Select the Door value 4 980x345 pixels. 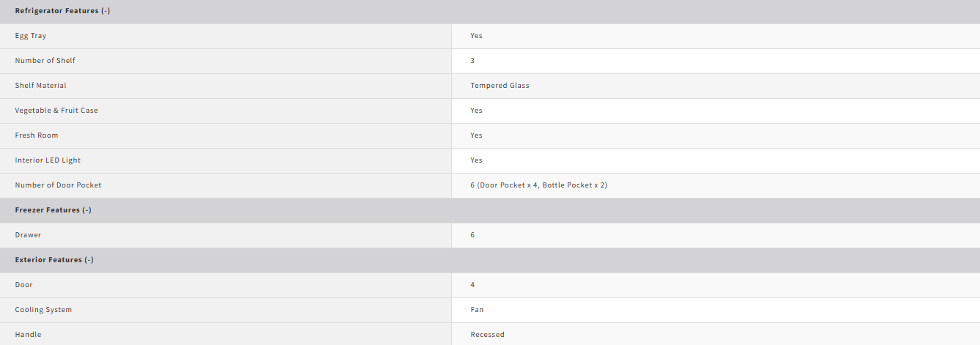tap(472, 285)
